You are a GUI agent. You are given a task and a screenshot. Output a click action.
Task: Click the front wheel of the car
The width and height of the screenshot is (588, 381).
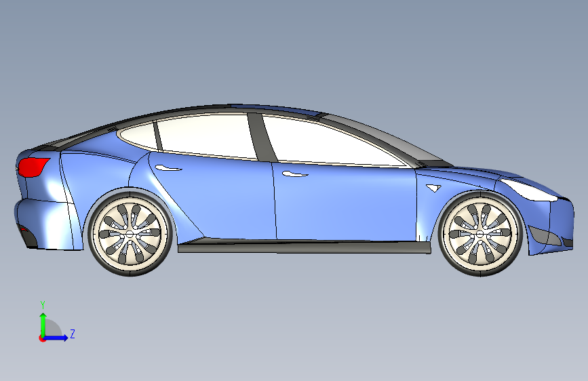(x=480, y=233)
